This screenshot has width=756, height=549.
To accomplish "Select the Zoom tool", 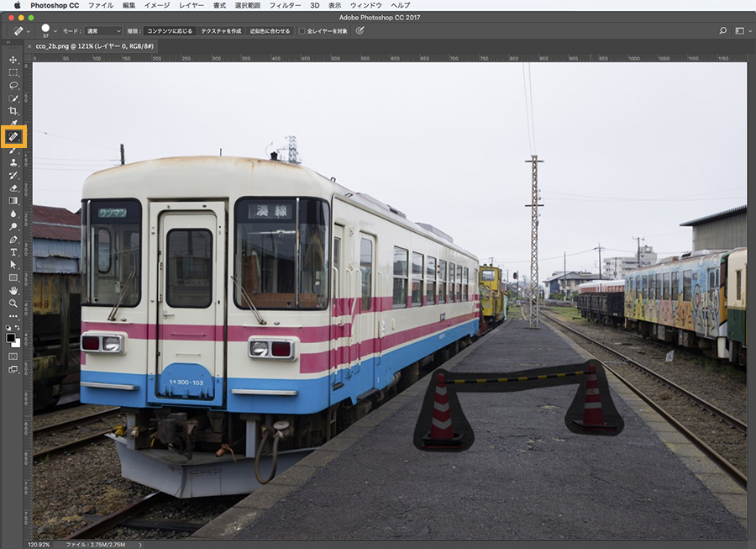I will (13, 303).
